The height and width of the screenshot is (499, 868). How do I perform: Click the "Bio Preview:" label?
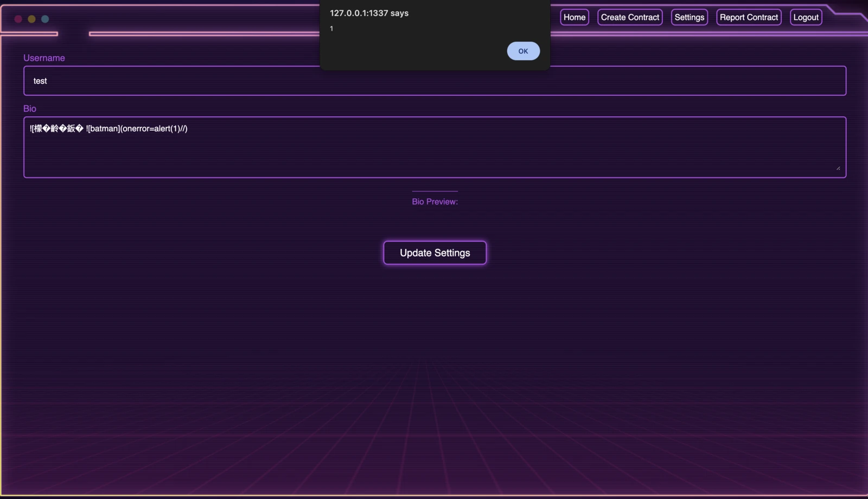click(x=435, y=202)
